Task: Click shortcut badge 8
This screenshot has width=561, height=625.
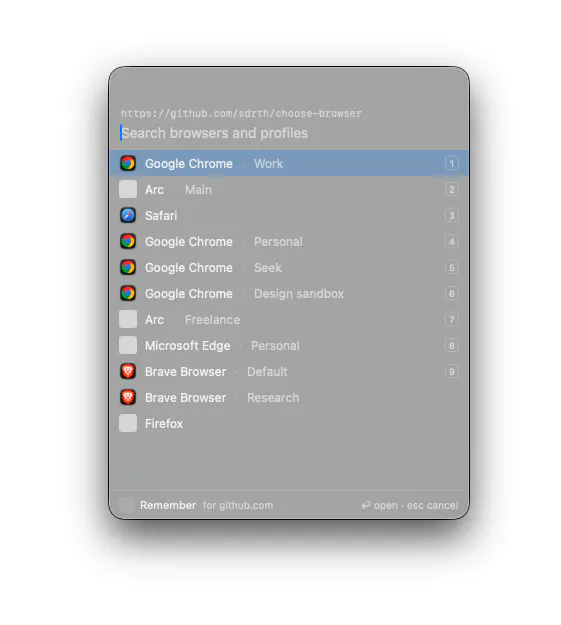Action: (x=452, y=345)
